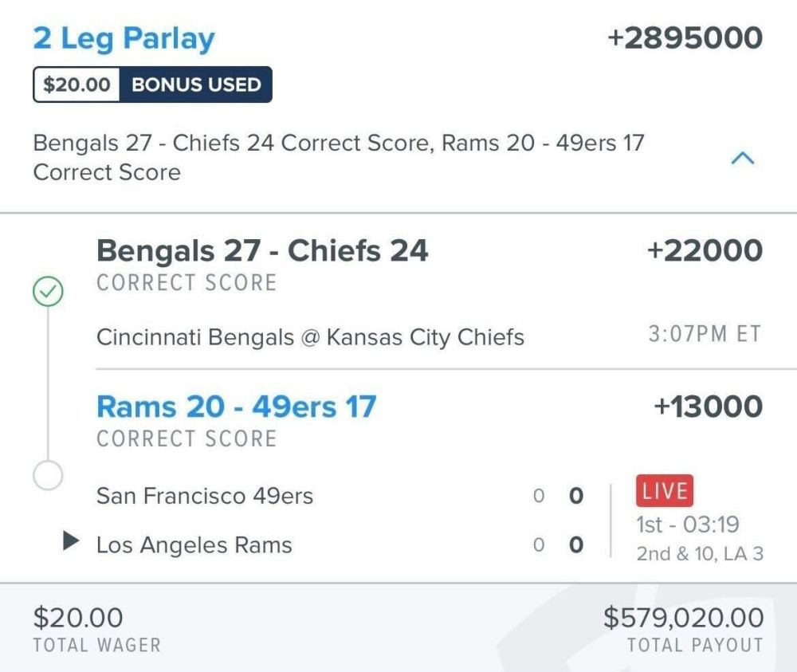
Task: Select the San Francisco 49ers team row
Action: (205, 496)
